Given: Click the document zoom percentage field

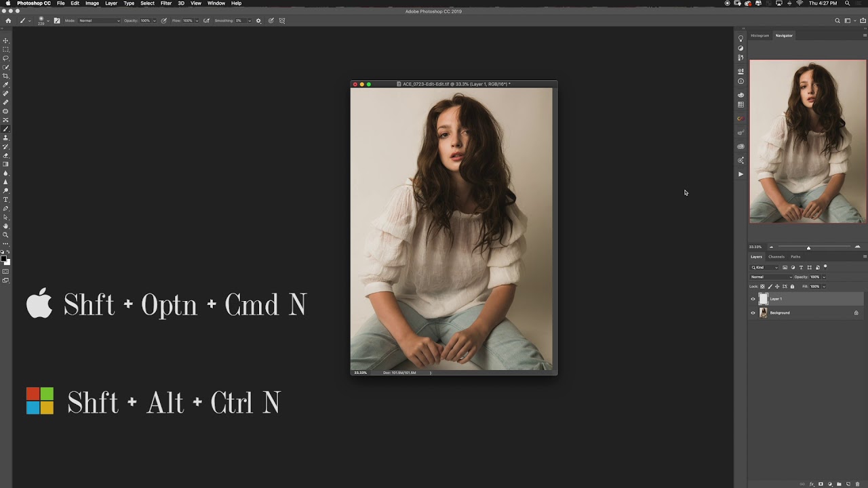Looking at the screenshot, I should pyautogui.click(x=360, y=372).
